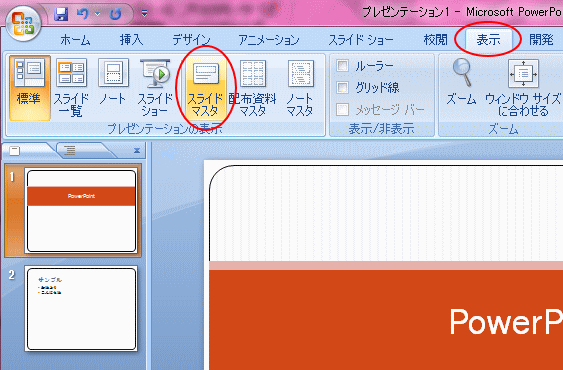
Task: Switch to the ホーム tab
Action: [x=75, y=40]
